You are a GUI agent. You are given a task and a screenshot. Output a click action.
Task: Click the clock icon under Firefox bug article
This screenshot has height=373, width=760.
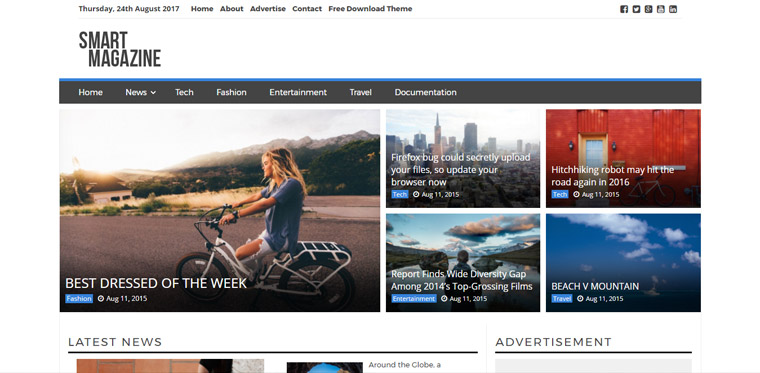[x=416, y=194]
